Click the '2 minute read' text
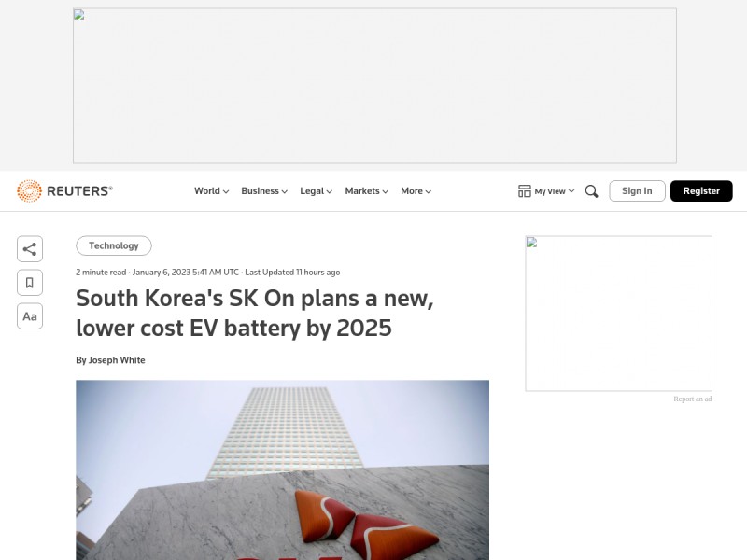 pos(101,273)
